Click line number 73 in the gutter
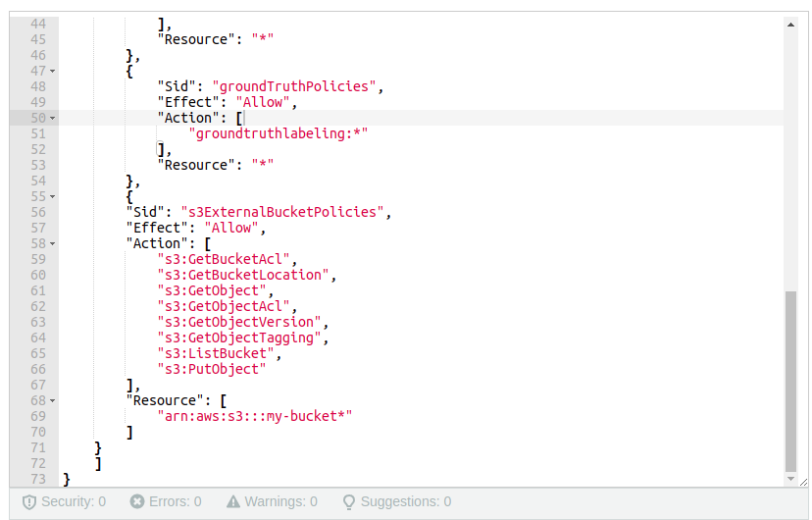Screen dimensions: 812x520 click(x=38, y=479)
